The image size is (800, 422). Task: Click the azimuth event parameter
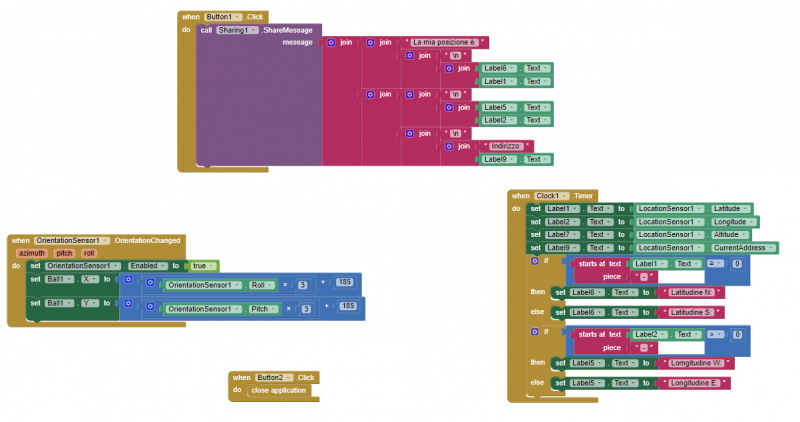point(32,253)
